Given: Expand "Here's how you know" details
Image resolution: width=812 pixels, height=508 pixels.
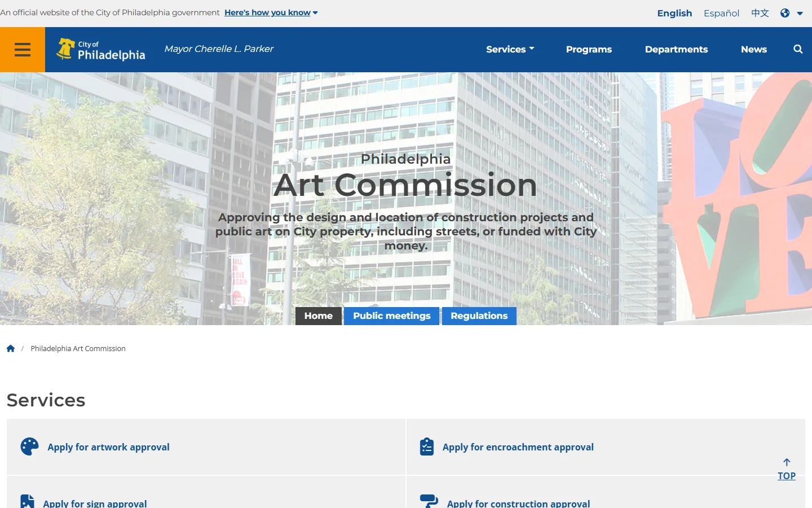Looking at the screenshot, I should point(271,12).
